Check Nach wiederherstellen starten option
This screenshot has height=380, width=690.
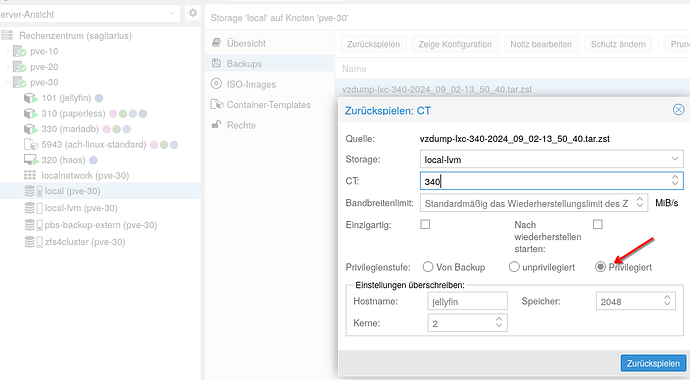tap(598, 224)
